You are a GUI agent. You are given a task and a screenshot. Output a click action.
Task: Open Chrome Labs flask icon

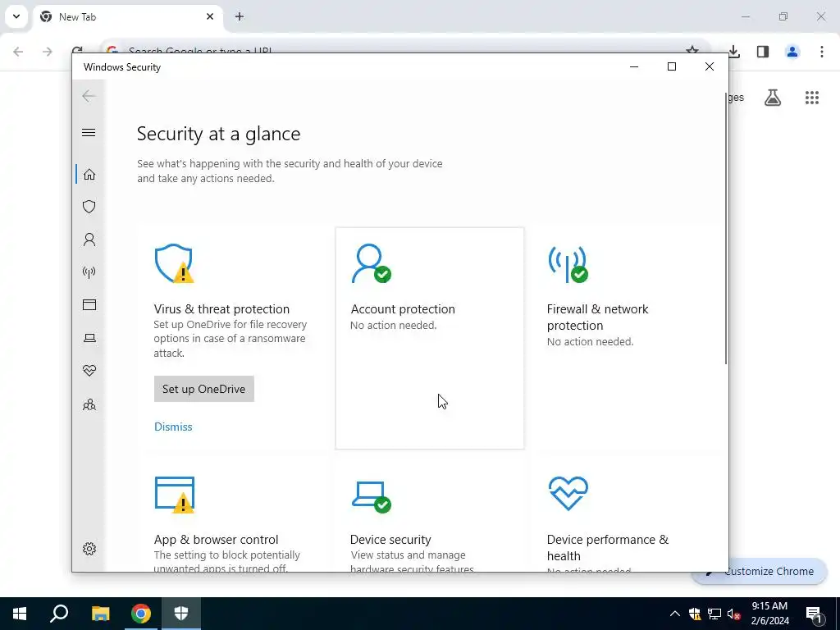[773, 98]
